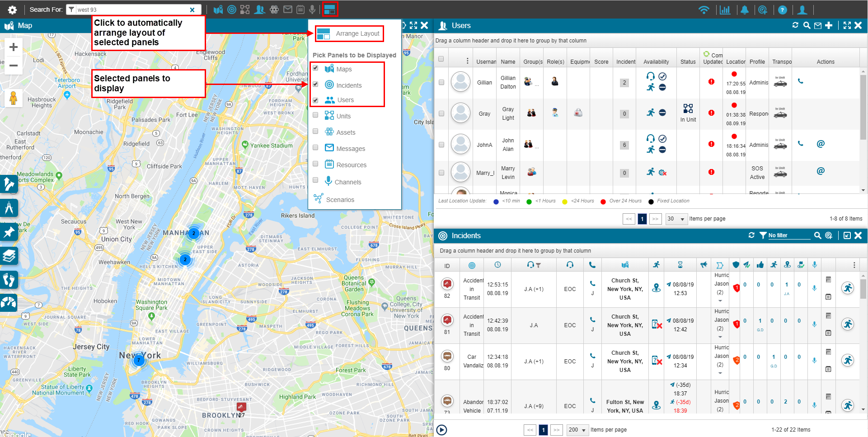Enable the Units panel checkbox
868x437 pixels.
(x=315, y=115)
